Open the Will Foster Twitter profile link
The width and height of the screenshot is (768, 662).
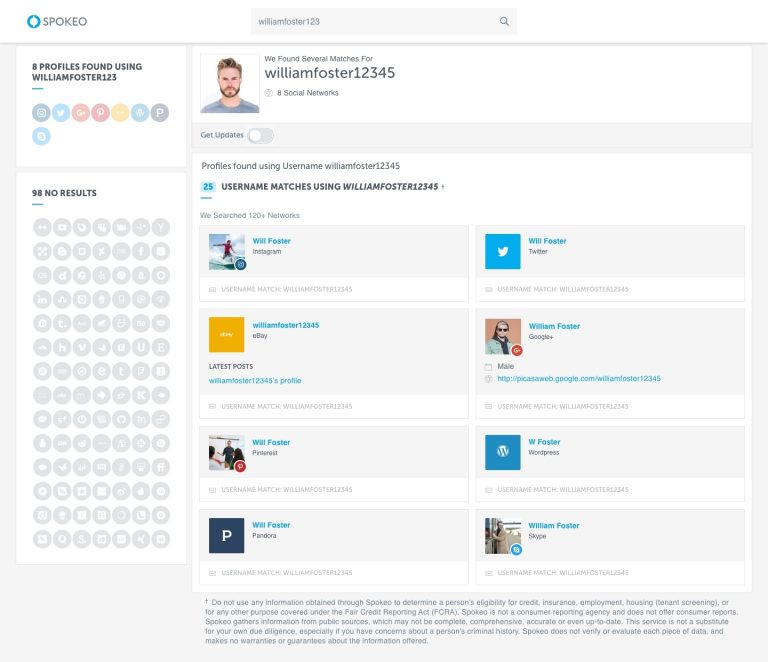pyautogui.click(x=547, y=241)
